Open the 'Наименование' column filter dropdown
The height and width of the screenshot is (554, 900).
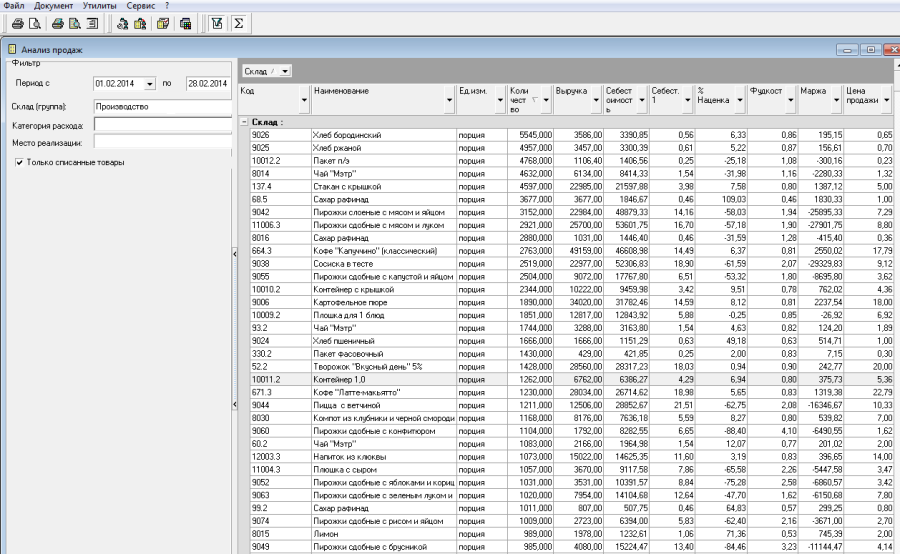448,100
